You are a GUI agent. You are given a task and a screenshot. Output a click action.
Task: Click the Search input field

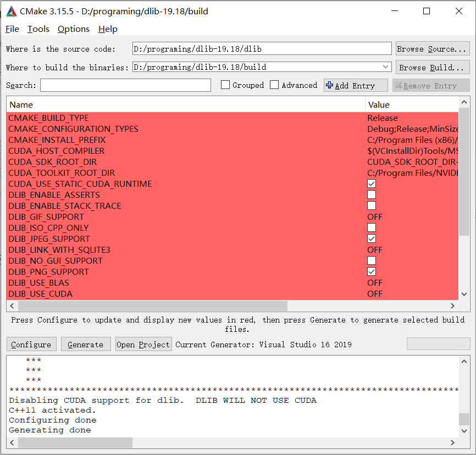pos(125,85)
